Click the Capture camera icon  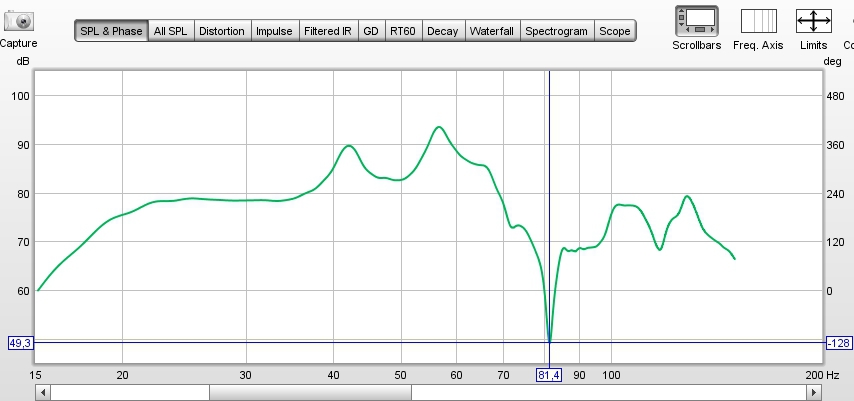click(x=20, y=19)
